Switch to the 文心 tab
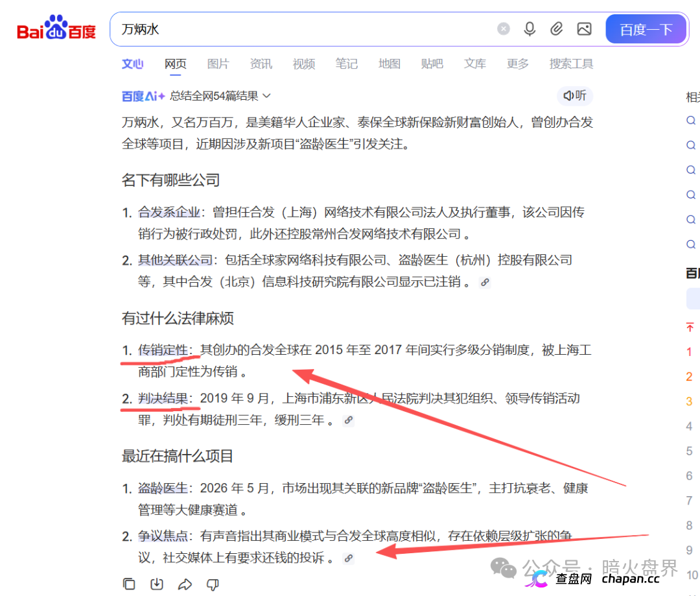700x596 pixels. click(133, 64)
